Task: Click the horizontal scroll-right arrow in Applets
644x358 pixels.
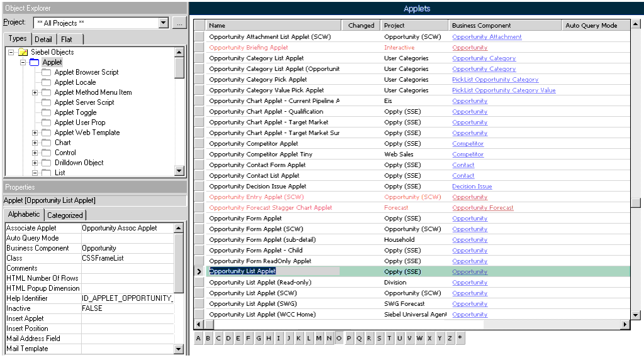Action: (x=625, y=324)
